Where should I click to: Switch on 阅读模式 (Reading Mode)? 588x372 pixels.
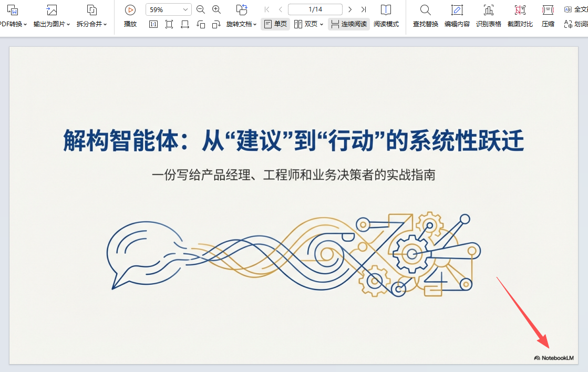pyautogui.click(x=386, y=15)
